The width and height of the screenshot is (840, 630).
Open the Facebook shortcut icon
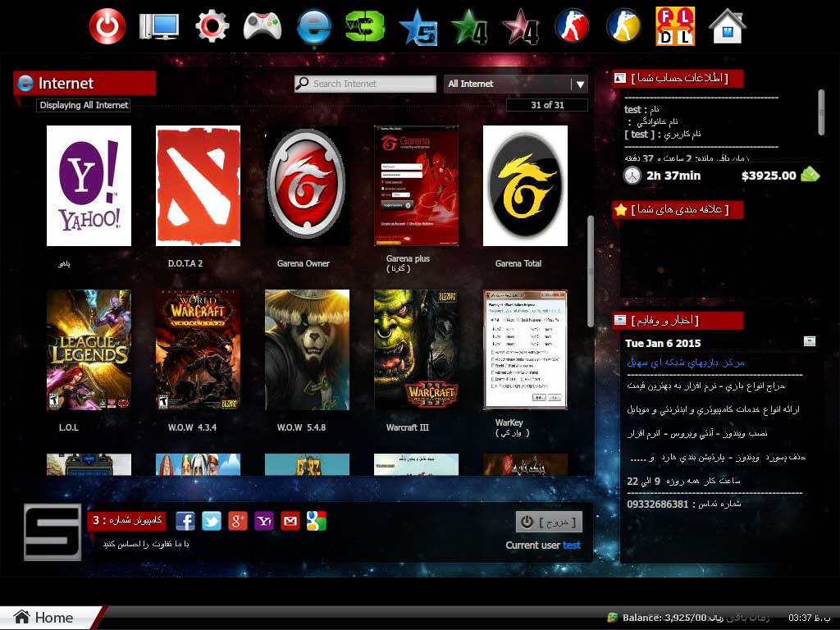click(185, 521)
